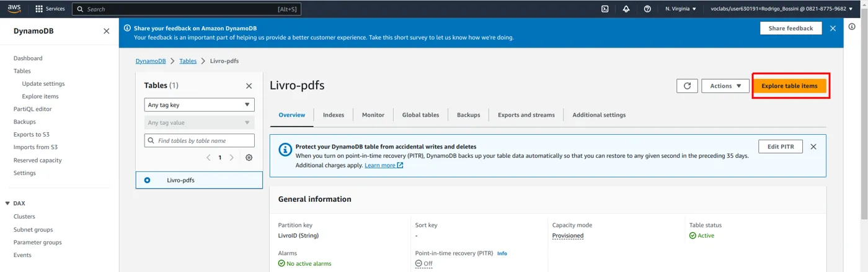Image resolution: width=868 pixels, height=272 pixels.
Task: Launch the CloudShell terminal icon
Action: tap(604, 9)
